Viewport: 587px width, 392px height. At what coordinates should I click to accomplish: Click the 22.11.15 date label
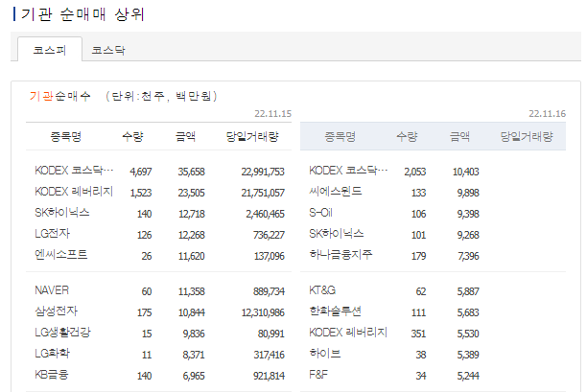(273, 114)
